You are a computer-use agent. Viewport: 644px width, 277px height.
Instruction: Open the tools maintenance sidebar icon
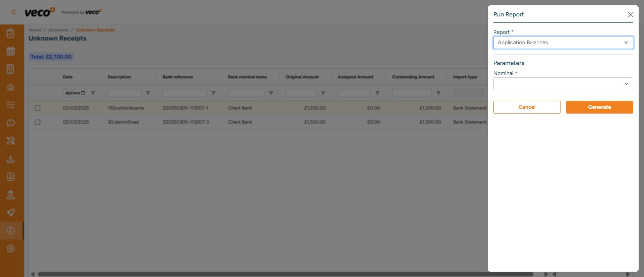11,141
